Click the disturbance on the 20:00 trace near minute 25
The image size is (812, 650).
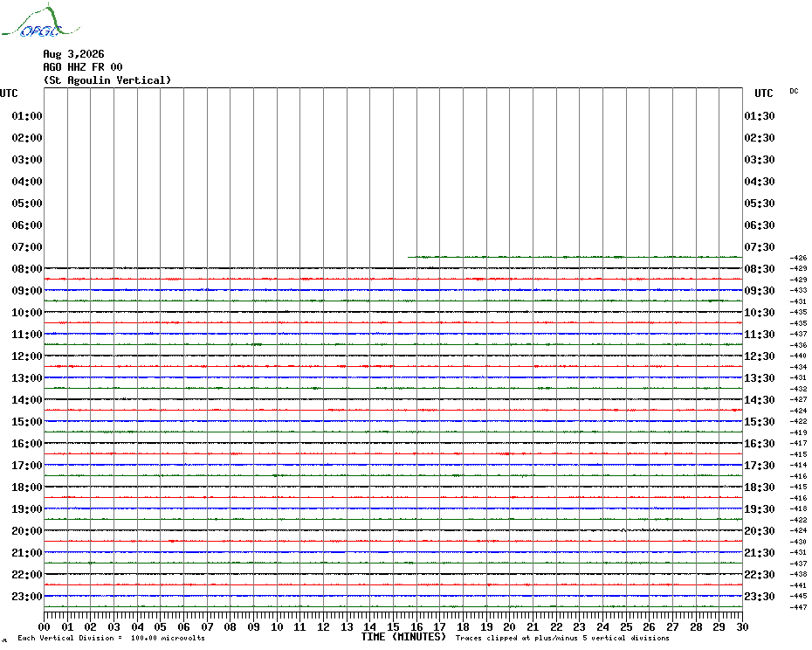(x=624, y=530)
